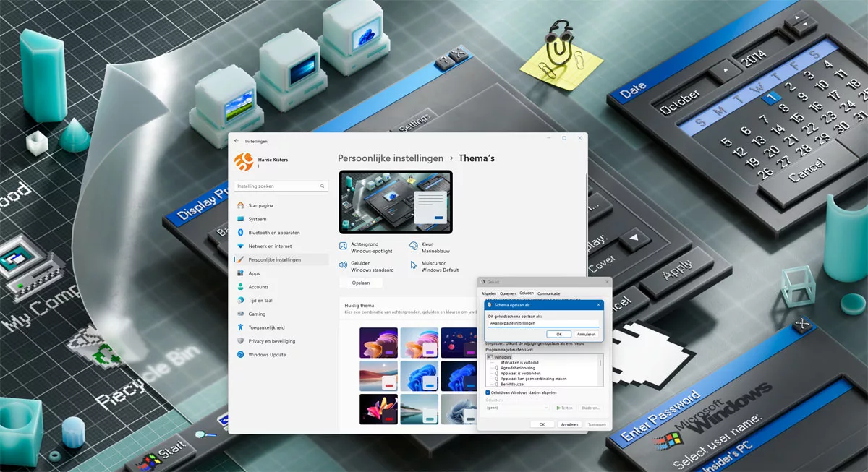This screenshot has height=472, width=868.
Task: Toggle Geluid van Windows starten afspelen checkbox
Action: tap(488, 392)
